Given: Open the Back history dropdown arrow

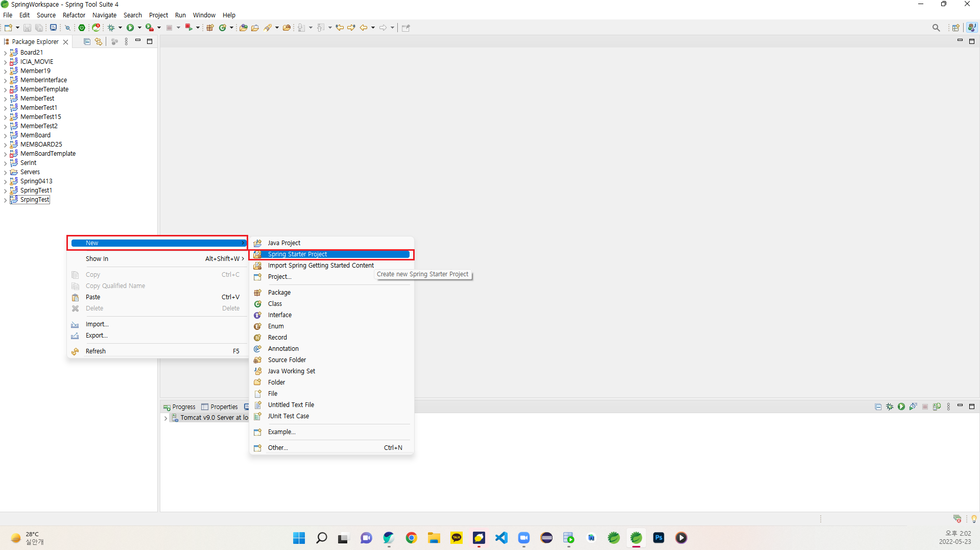Looking at the screenshot, I should coord(373,28).
